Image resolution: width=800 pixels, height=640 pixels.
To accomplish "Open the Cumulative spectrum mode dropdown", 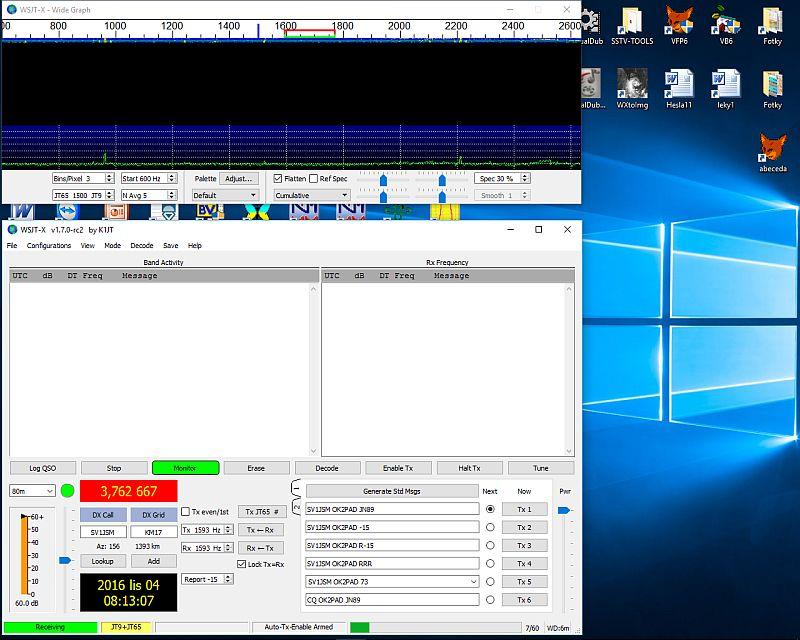I will coord(311,195).
